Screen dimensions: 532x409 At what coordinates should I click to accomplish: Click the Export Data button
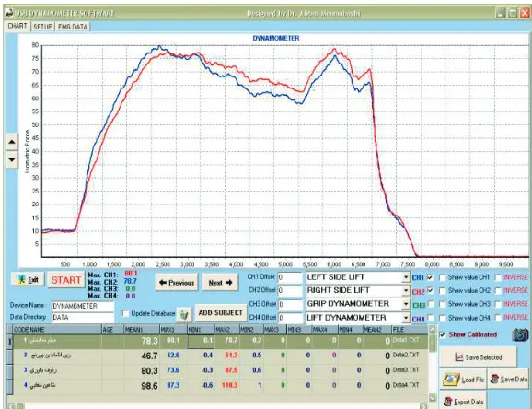464,402
